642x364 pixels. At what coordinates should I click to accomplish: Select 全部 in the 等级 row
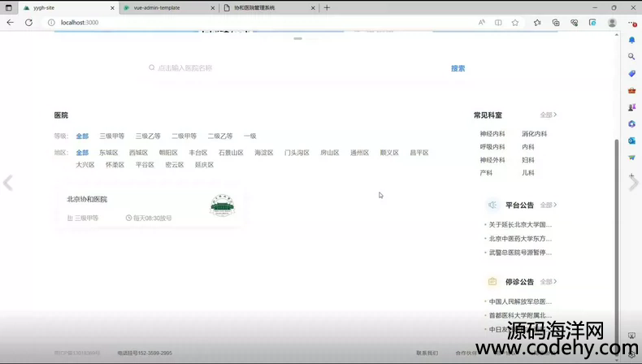click(x=82, y=136)
